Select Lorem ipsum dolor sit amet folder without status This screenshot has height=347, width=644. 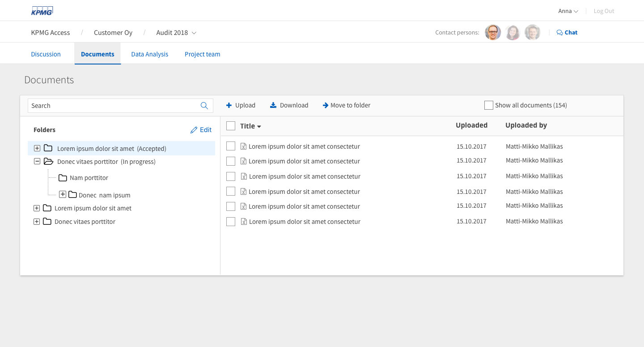[93, 208]
